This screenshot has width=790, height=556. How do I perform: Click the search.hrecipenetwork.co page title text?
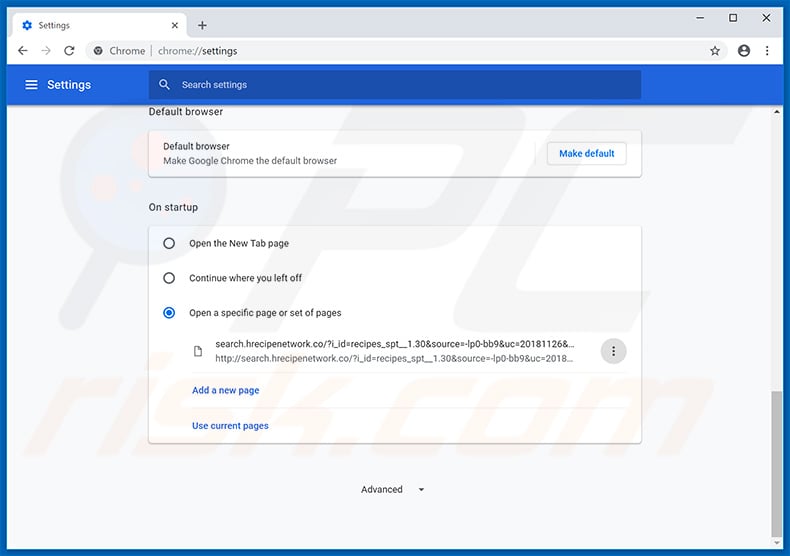point(394,344)
